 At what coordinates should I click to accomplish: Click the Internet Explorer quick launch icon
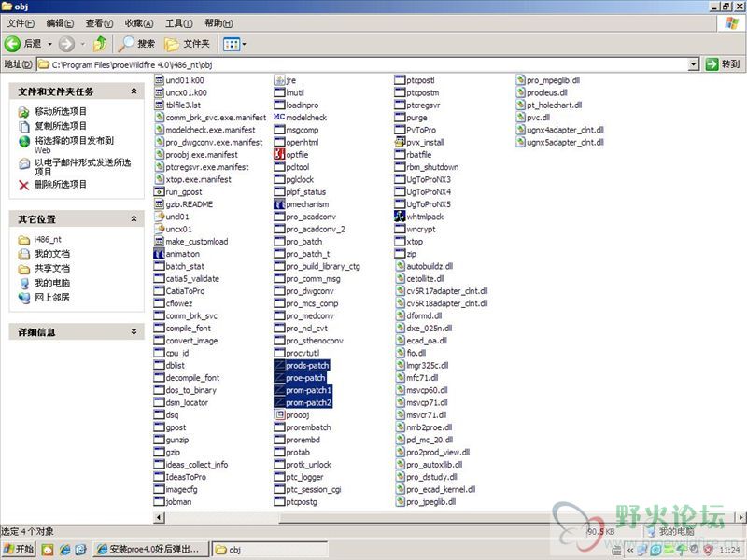pos(64,550)
